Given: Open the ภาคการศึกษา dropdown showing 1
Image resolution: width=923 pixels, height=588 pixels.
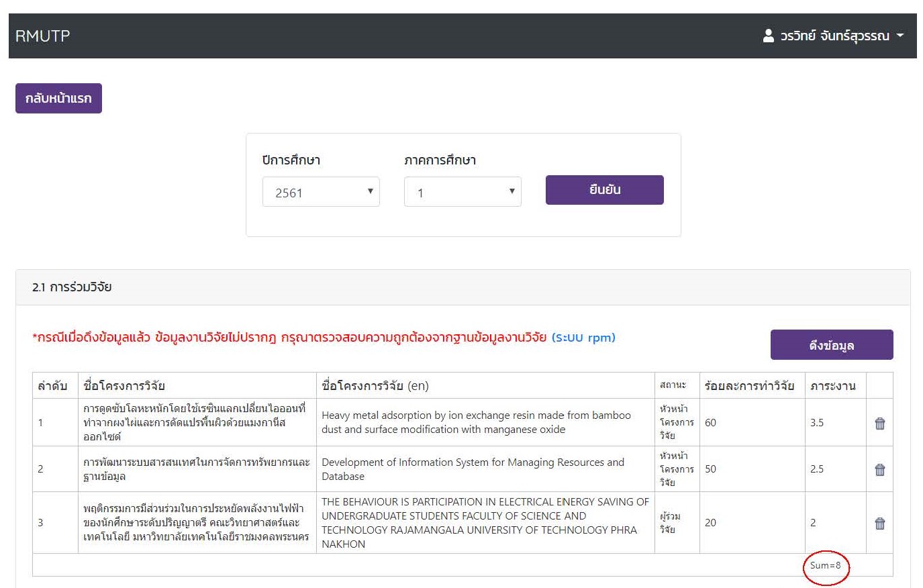Looking at the screenshot, I should pyautogui.click(x=463, y=193).
